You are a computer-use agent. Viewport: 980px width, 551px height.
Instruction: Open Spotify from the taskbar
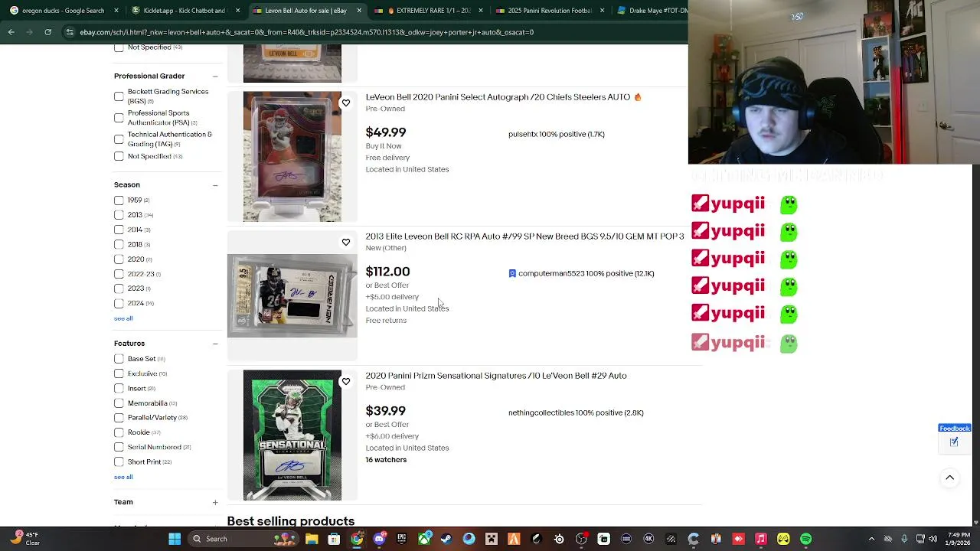tap(806, 539)
